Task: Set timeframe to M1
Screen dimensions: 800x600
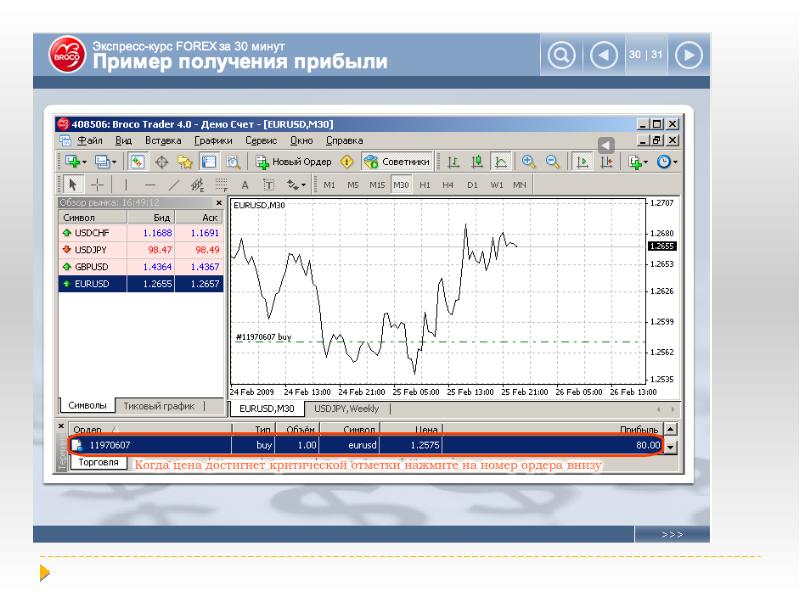Action: pos(330,185)
